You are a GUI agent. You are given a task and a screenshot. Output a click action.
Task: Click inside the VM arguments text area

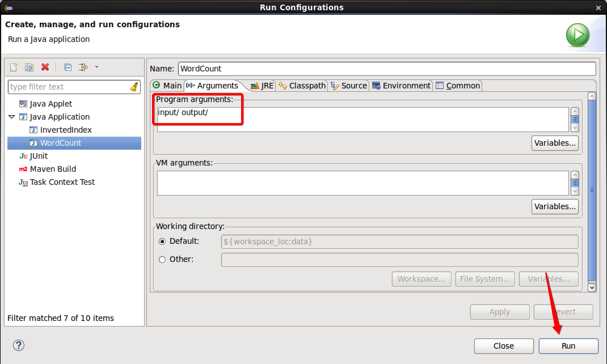362,183
